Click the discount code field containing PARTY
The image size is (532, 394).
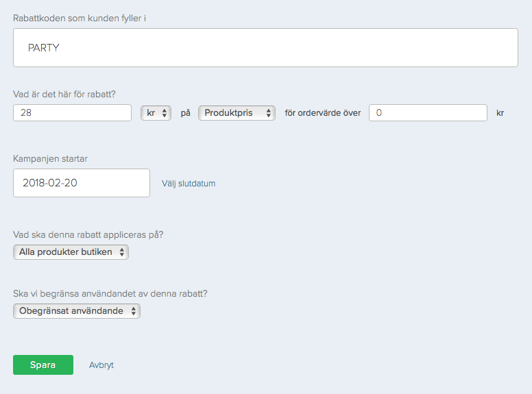click(x=265, y=48)
